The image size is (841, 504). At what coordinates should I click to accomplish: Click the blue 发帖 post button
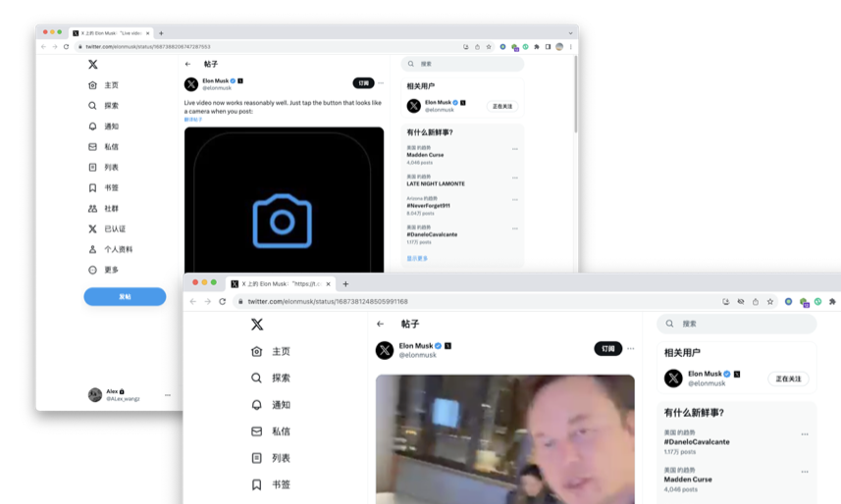pyautogui.click(x=125, y=296)
